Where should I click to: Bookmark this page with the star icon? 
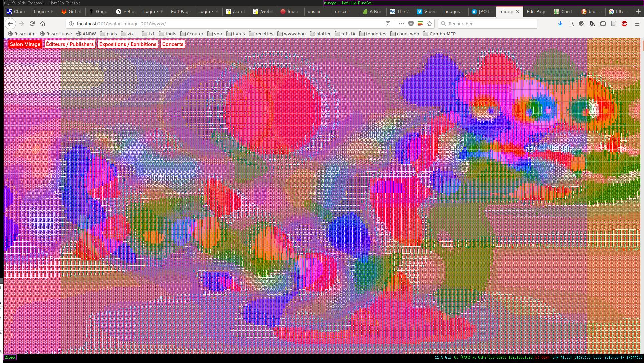430,24
